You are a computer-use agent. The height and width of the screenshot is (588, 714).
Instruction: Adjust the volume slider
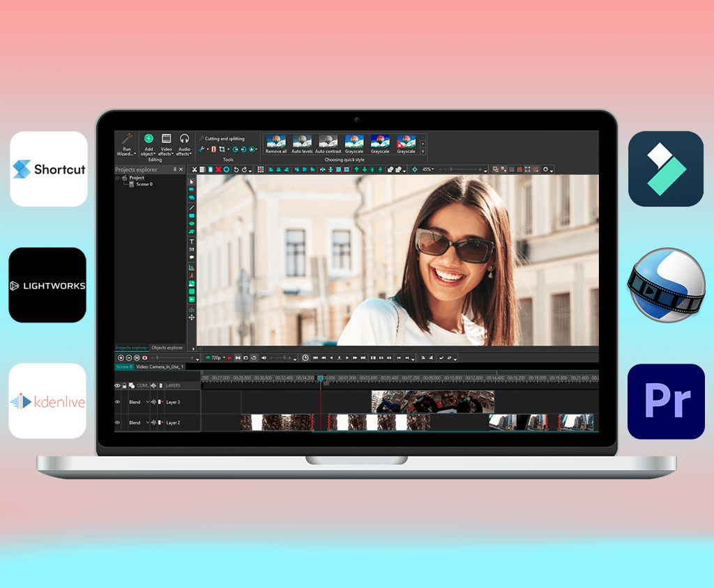pyautogui.click(x=281, y=357)
